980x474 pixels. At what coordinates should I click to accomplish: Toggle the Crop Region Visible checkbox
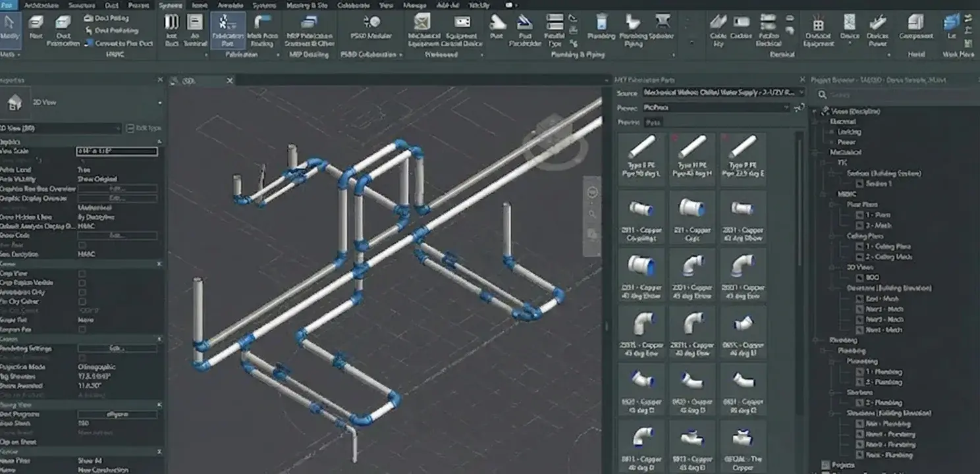(x=82, y=282)
